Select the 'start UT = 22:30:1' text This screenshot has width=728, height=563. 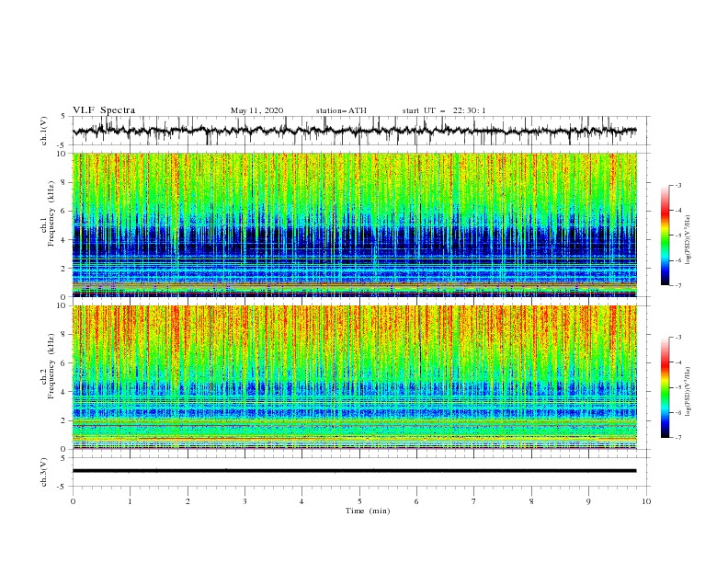click(x=444, y=110)
